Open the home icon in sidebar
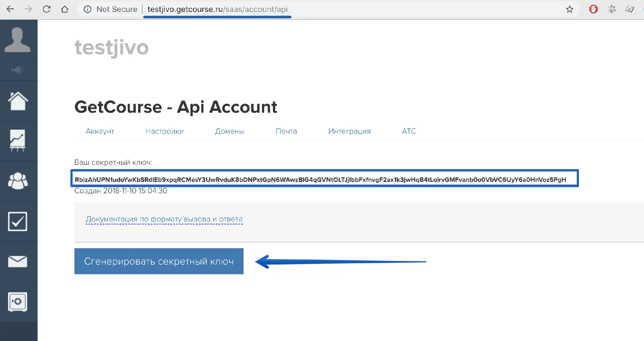Image resolution: width=644 pixels, height=341 pixels. (18, 101)
